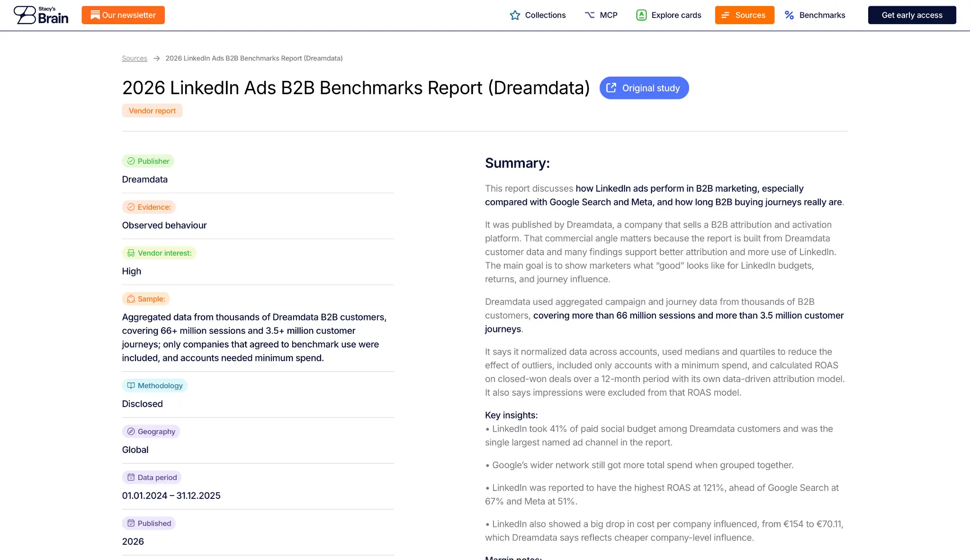Click the Publisher label badge
This screenshot has width=970, height=560.
tap(148, 161)
